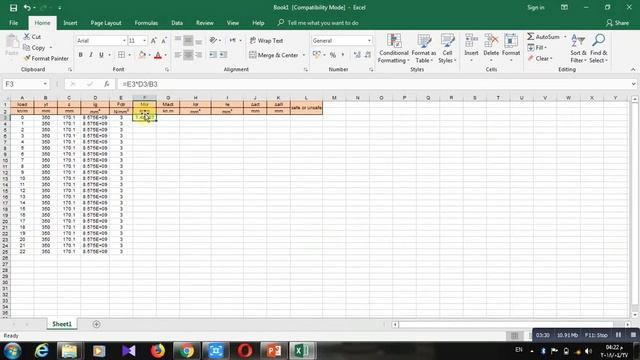Open AutoSum dropdown arrow
Image resolution: width=640 pixels, height=360 pixels.
(x=565, y=37)
